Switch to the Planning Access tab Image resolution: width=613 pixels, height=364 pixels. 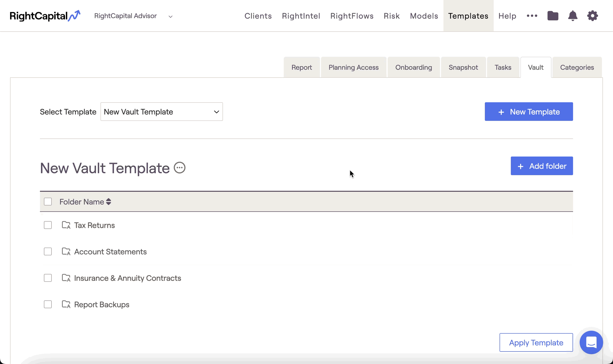coord(353,67)
